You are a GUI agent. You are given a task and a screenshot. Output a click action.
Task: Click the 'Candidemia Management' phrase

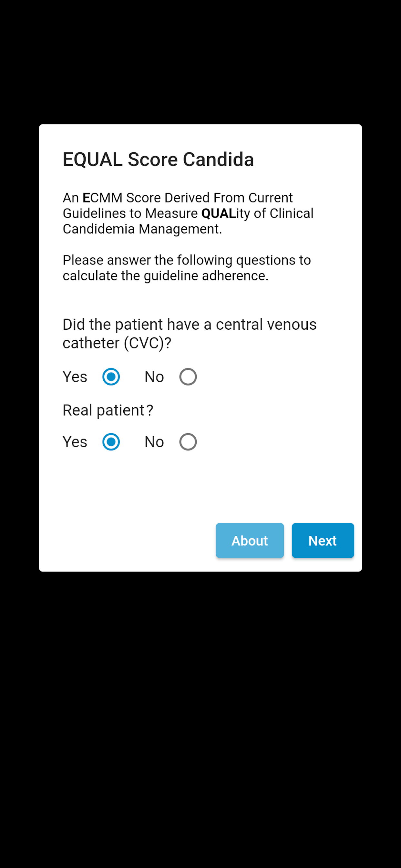pyautogui.click(x=142, y=229)
